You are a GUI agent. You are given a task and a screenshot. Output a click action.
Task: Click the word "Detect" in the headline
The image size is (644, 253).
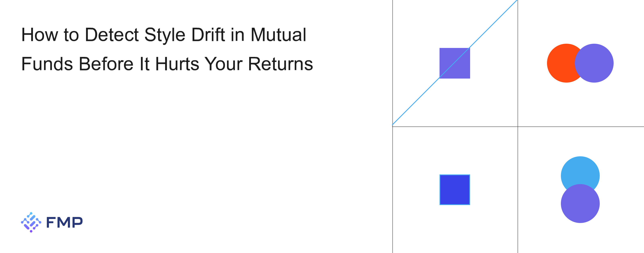pos(112,35)
